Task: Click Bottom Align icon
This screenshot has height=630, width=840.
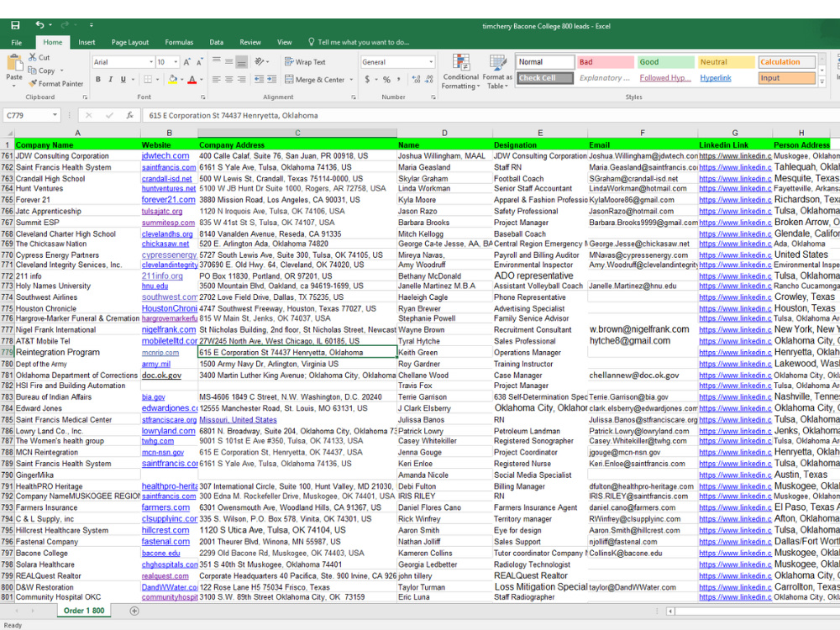Action: coord(242,61)
